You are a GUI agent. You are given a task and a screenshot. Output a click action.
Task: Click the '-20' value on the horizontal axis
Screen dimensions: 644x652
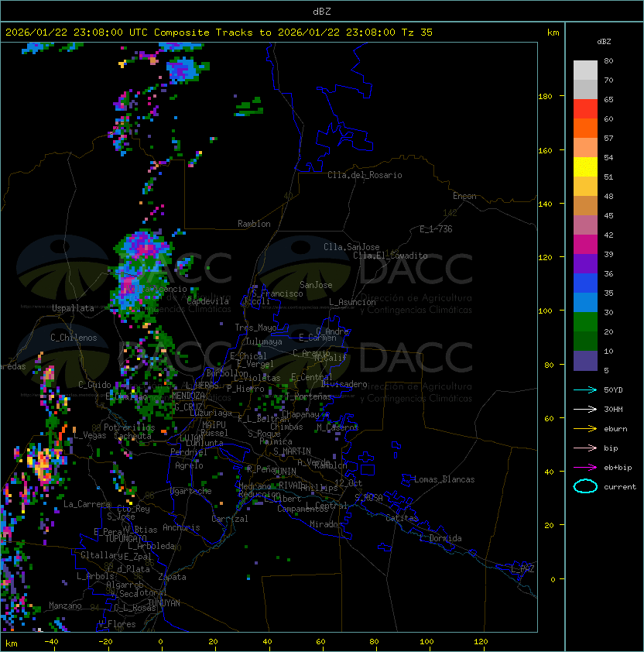click(104, 642)
